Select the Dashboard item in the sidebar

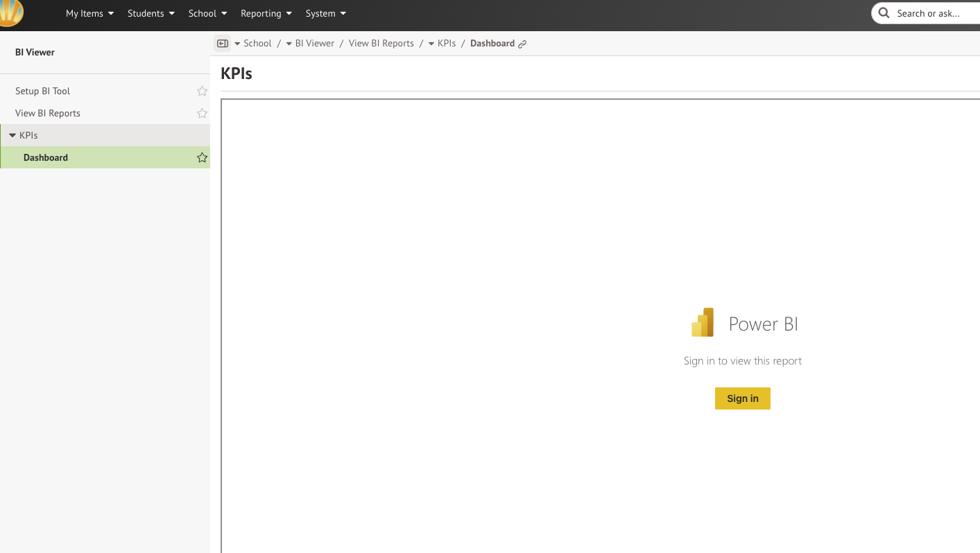46,157
